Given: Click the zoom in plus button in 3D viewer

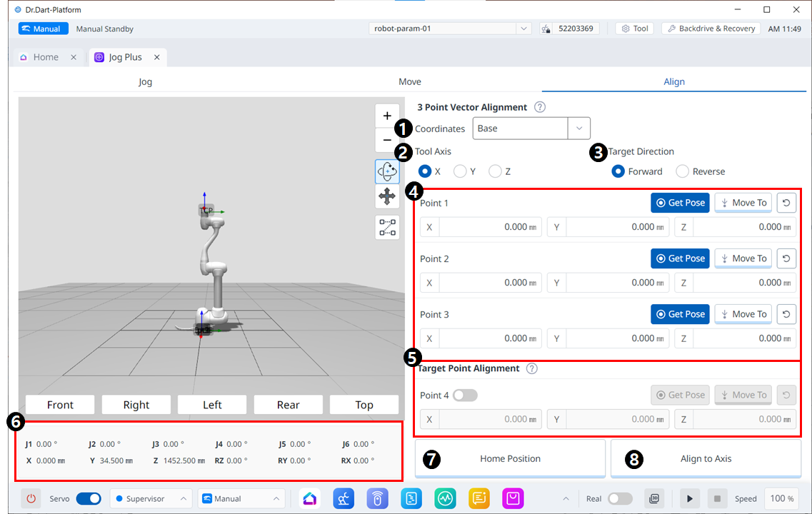Looking at the screenshot, I should 387,116.
